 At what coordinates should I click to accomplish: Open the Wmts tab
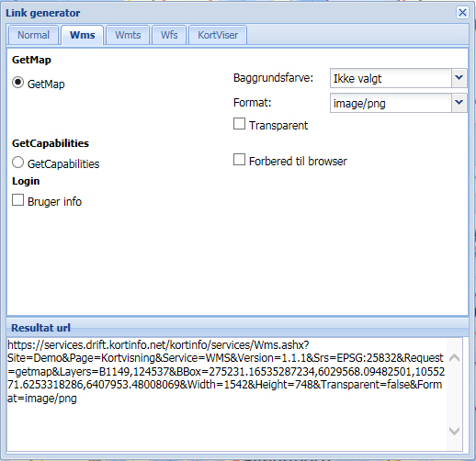128,35
